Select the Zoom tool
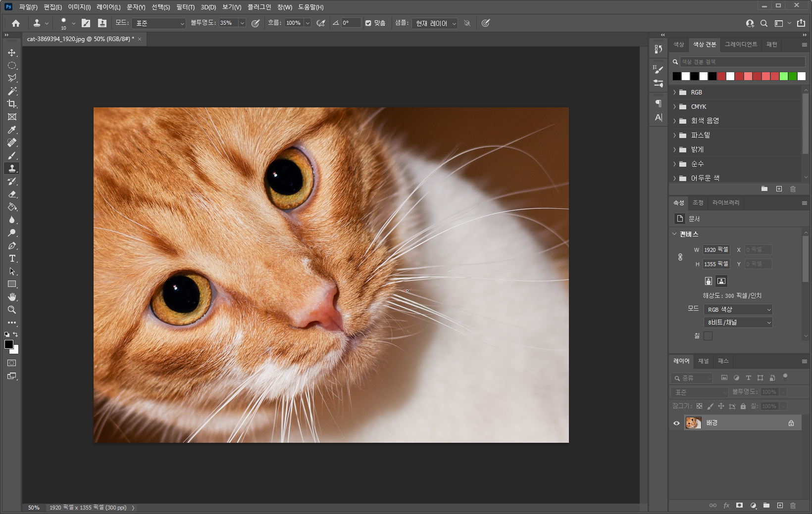Screen dimensions: 812x514 coord(12,310)
